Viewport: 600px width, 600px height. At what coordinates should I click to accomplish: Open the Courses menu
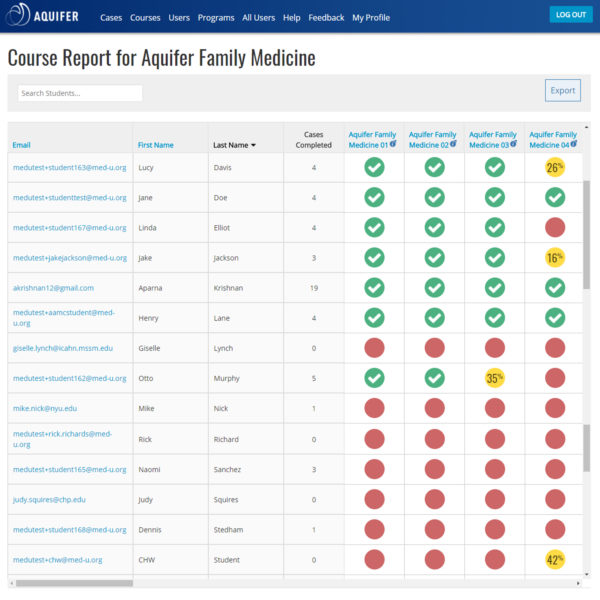145,18
